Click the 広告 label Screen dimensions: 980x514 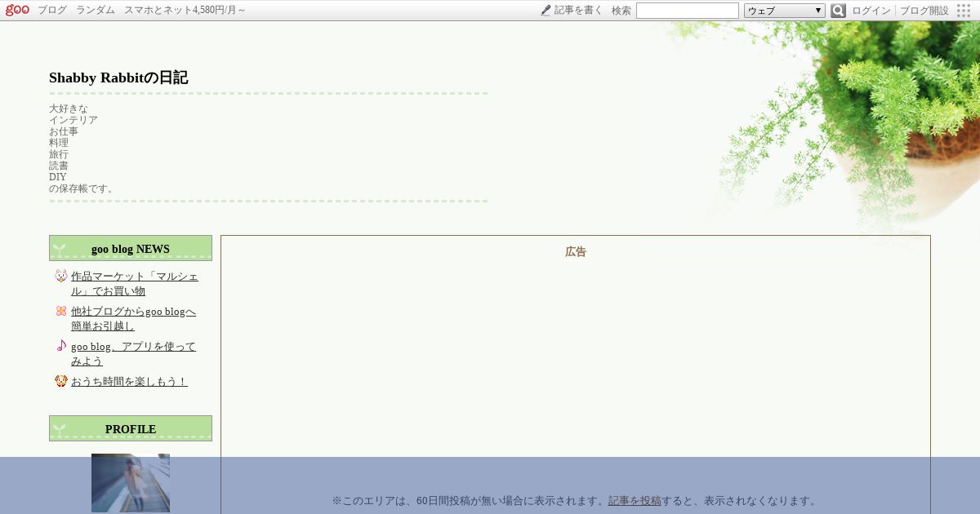click(576, 252)
